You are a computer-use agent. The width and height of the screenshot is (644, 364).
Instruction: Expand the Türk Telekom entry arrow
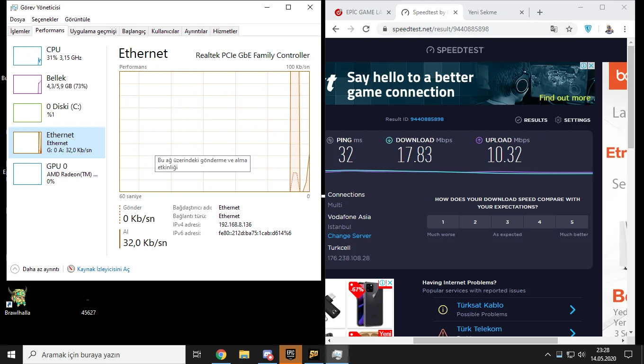pyautogui.click(x=572, y=333)
